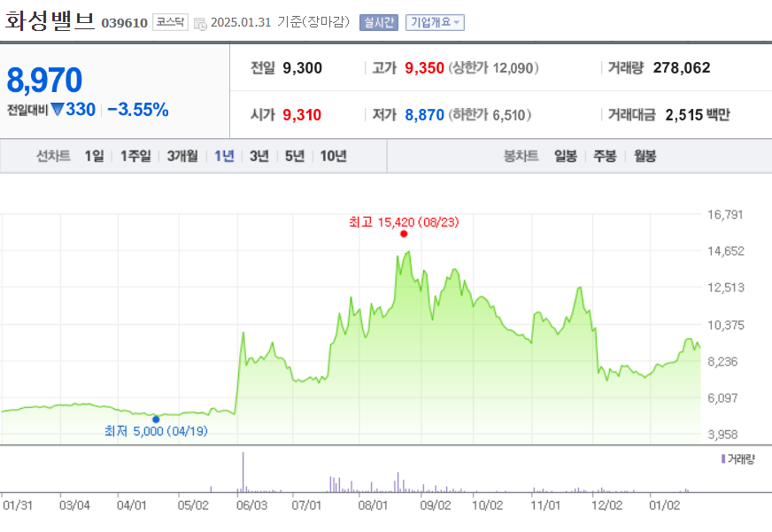Open the 기업개요 dropdown
Screen dimensions: 772x532
(435, 23)
